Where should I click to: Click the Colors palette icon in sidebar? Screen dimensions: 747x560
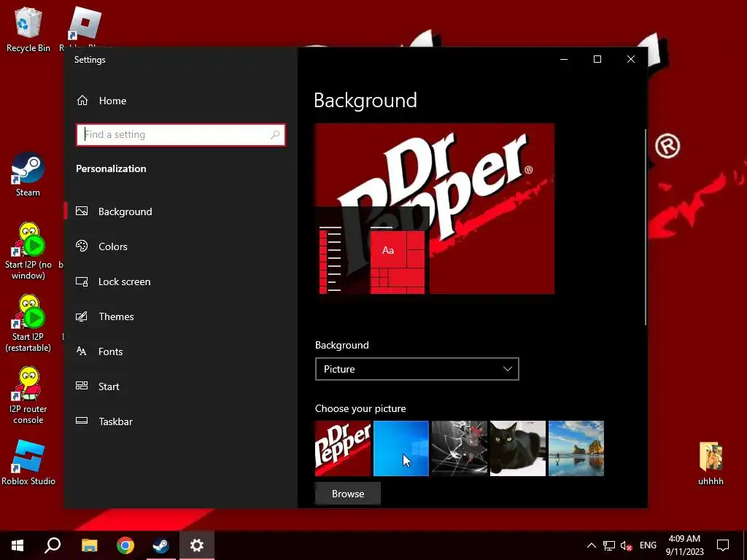82,246
